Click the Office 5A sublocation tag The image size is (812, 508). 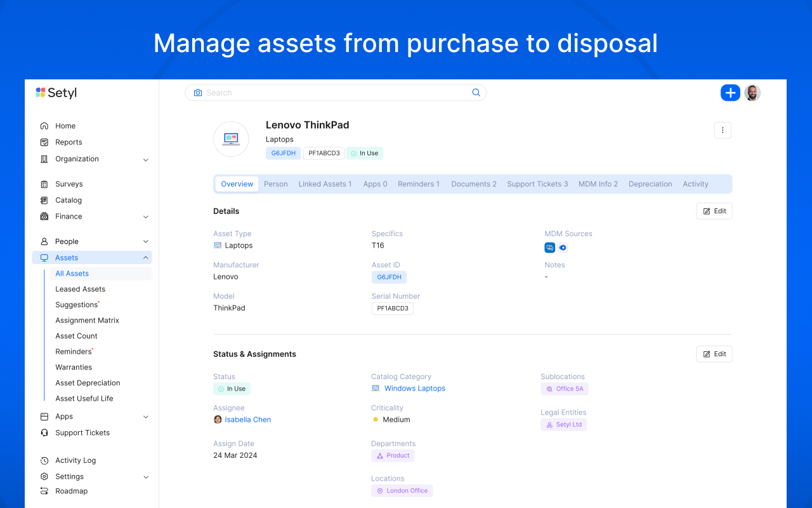click(x=565, y=389)
